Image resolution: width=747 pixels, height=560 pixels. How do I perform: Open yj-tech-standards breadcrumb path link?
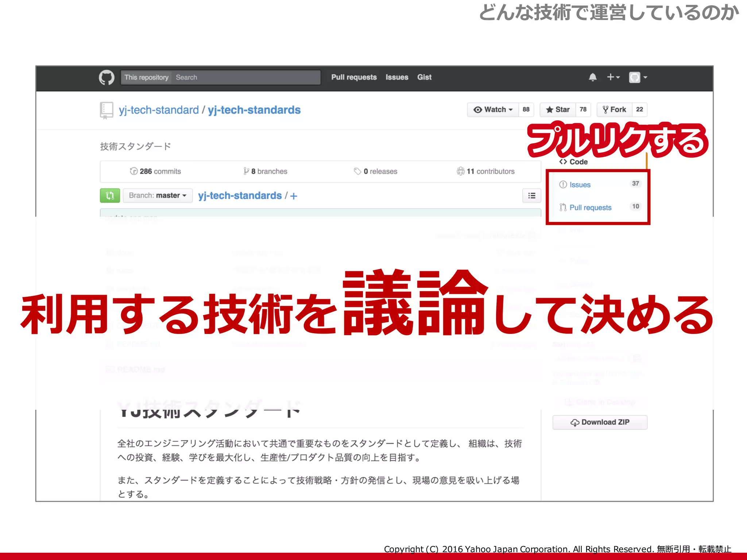point(240,196)
